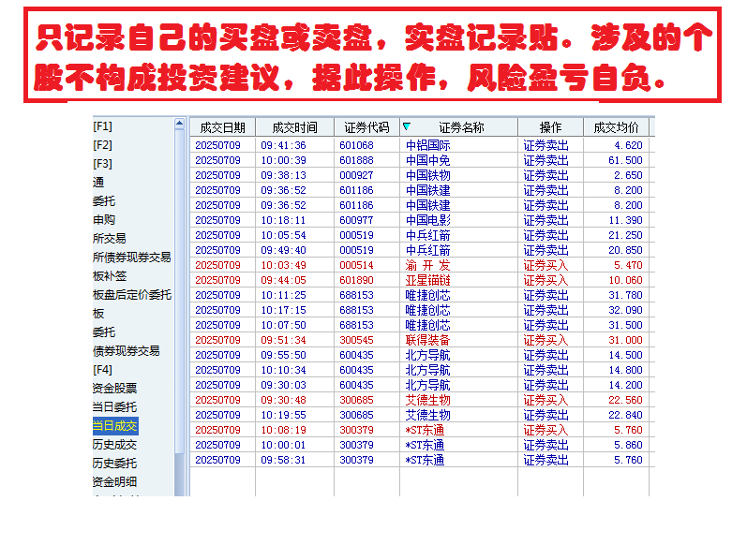Select 所交易 in the sidebar
The width and height of the screenshot is (747, 560).
click(109, 239)
